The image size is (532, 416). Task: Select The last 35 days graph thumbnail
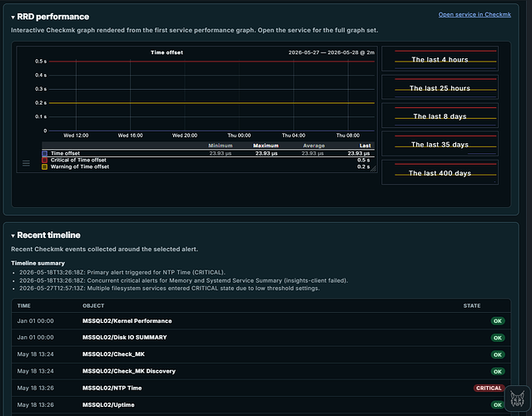click(440, 144)
